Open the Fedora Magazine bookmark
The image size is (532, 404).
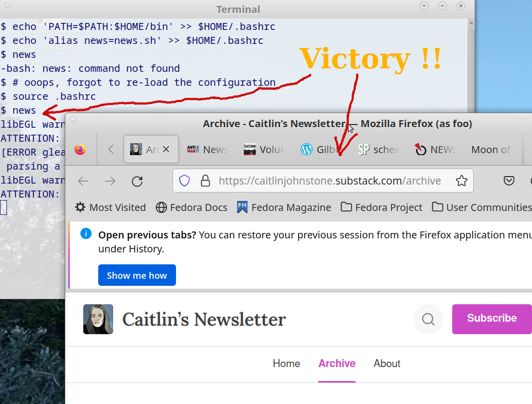284,207
